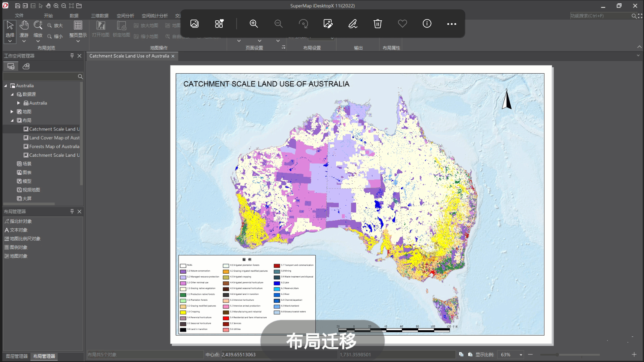Collapse the 布局 tree node
The image size is (644, 362).
pyautogui.click(x=12, y=120)
